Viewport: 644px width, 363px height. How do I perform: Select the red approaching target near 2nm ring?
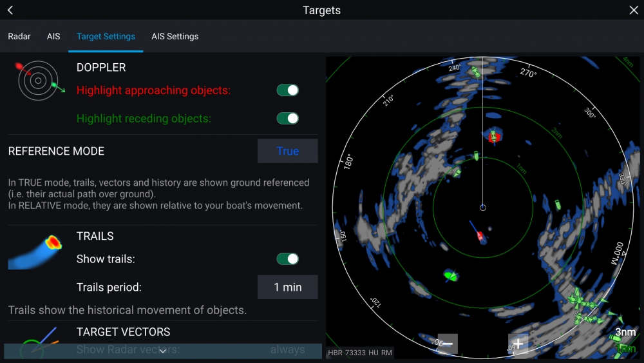pos(494,136)
